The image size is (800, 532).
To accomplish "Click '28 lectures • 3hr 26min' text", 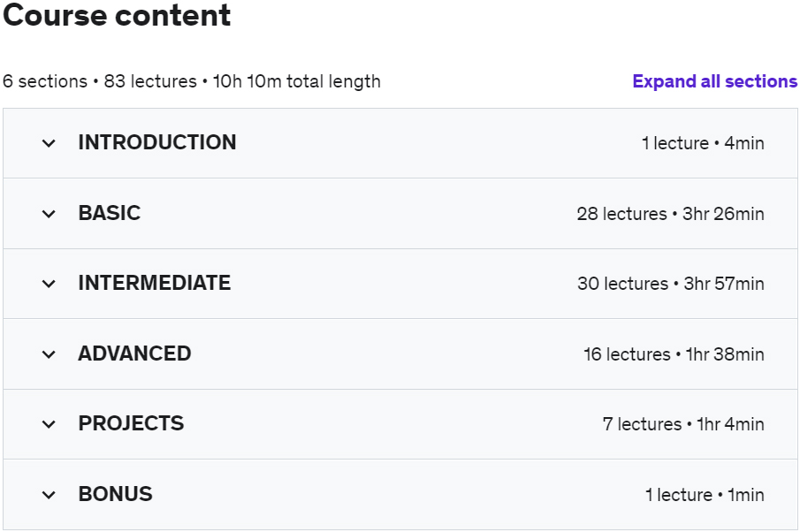I will [x=670, y=214].
